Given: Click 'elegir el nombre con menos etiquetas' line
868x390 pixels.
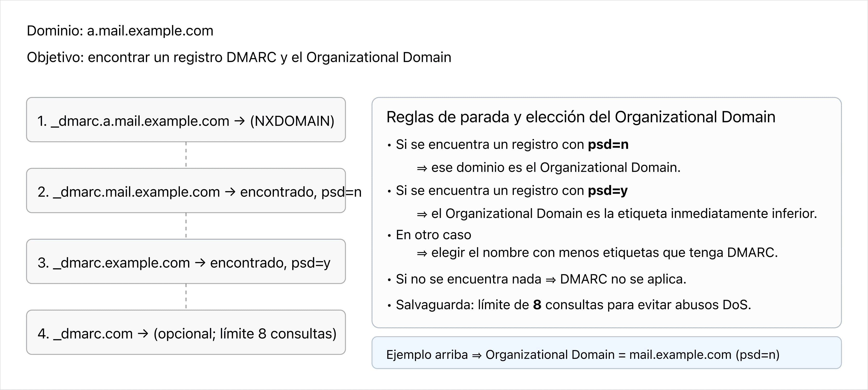Looking at the screenshot, I should coord(604,253).
